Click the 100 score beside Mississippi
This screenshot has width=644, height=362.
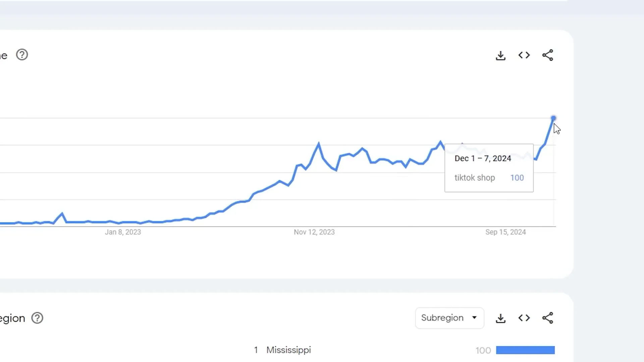(x=483, y=350)
